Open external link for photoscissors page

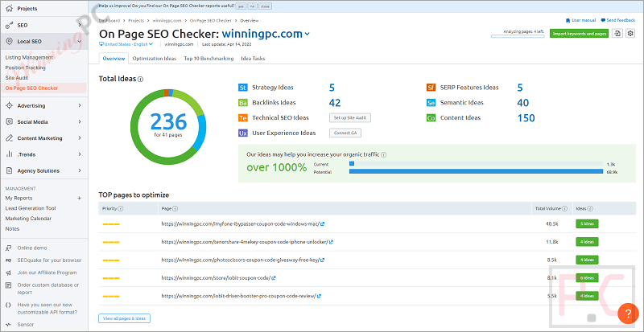[x=323, y=260]
